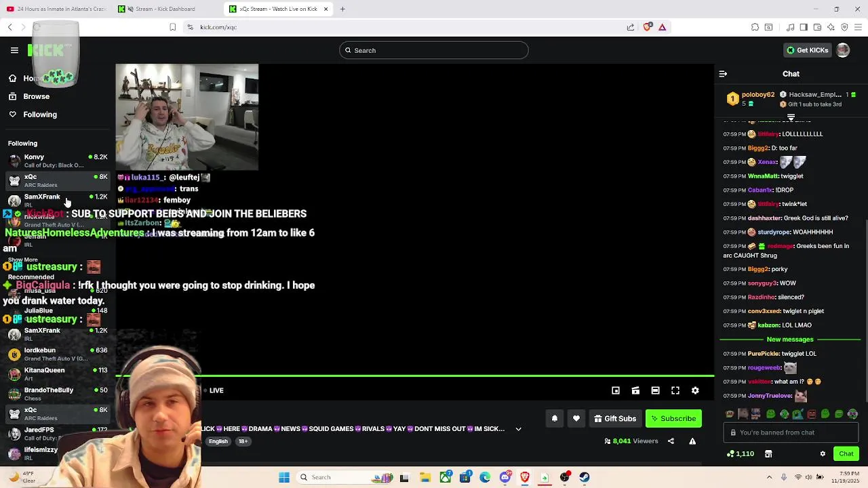
Task: Report stream with warning triangle icon
Action: [x=692, y=441]
